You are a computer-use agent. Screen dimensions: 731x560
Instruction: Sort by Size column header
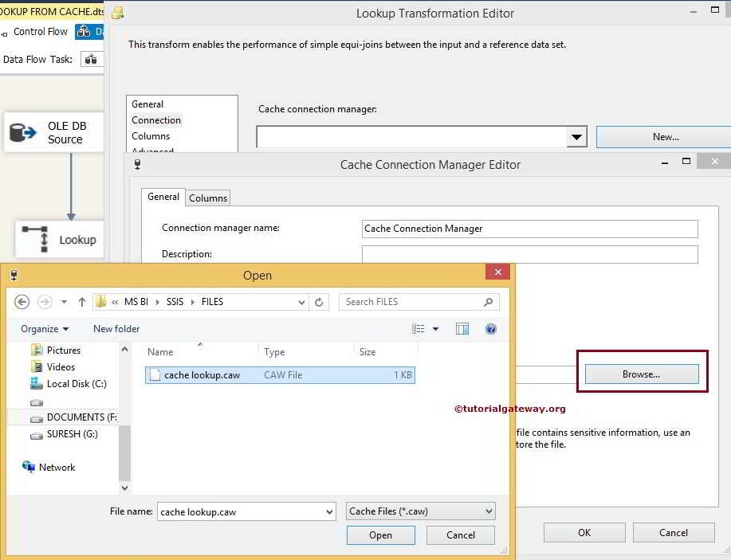point(367,352)
